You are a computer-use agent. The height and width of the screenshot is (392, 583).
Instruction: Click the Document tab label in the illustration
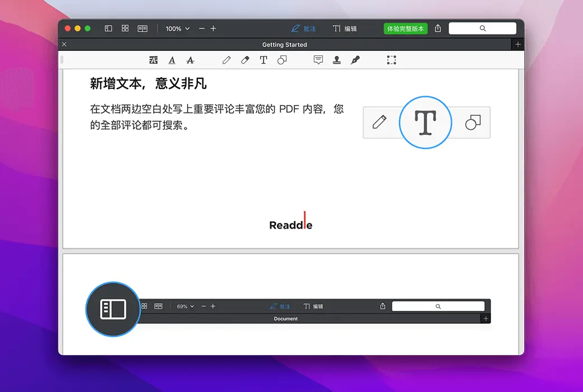point(285,319)
